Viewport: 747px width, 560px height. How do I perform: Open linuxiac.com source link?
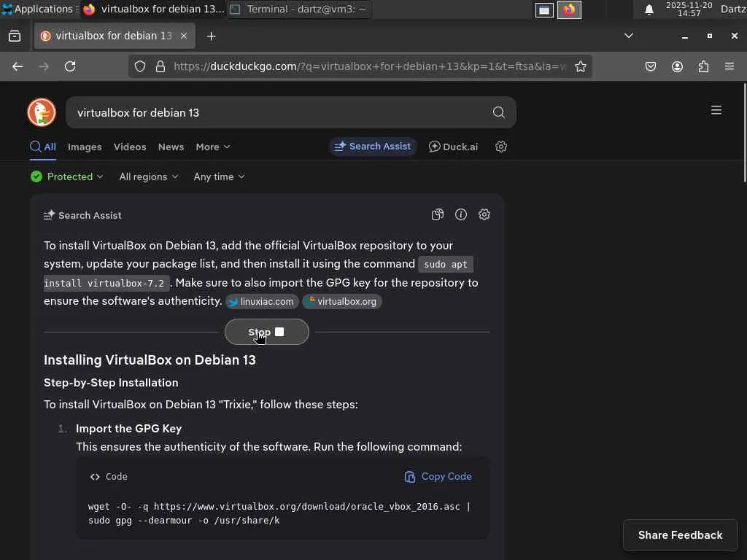[x=262, y=301]
